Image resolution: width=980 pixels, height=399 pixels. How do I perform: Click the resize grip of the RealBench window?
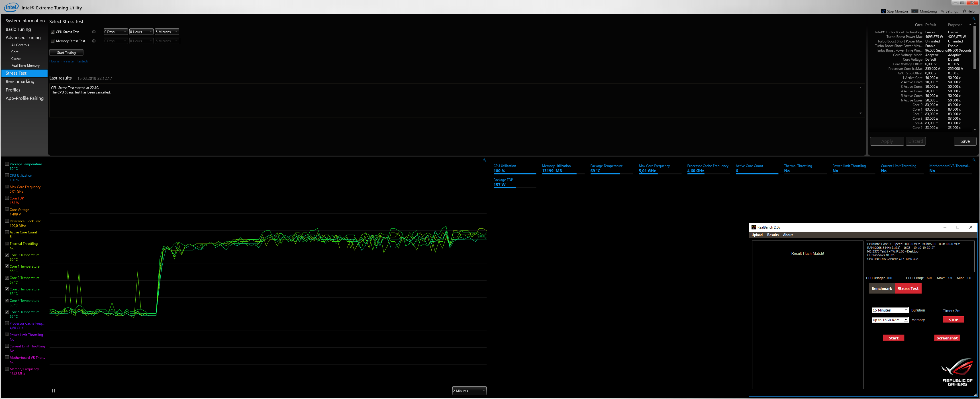coord(975,395)
